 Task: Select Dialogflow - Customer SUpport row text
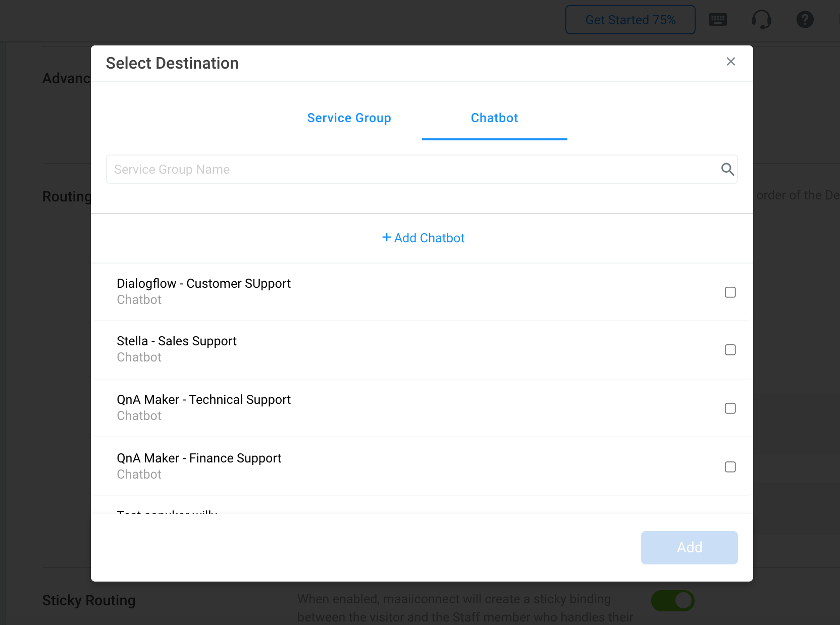pyautogui.click(x=204, y=284)
